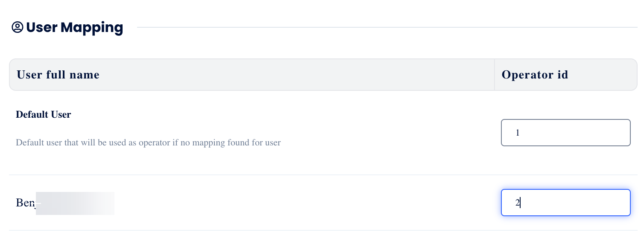Viewport: 644px width, 232px height.
Task: Click the User Mapping person icon
Action: coord(18,28)
